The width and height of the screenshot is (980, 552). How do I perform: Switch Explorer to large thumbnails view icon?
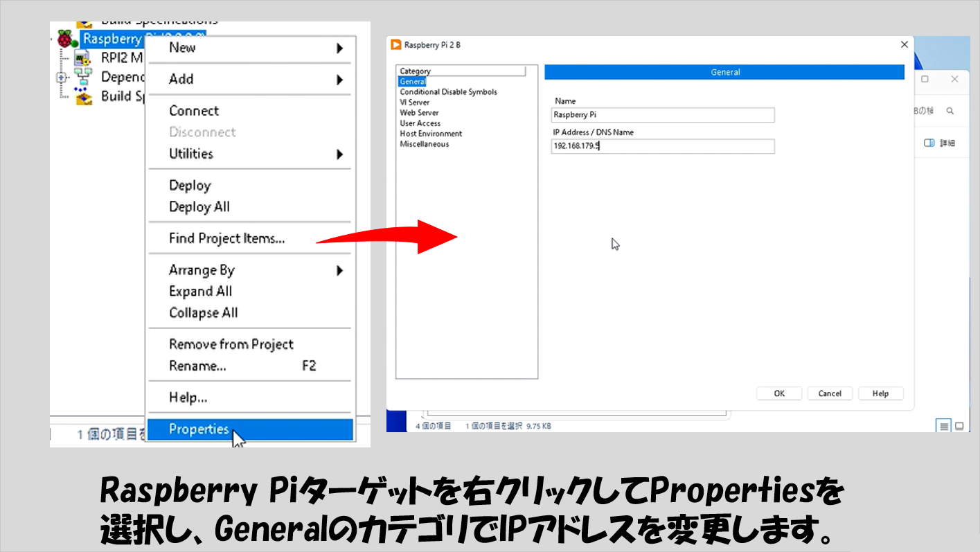959,426
